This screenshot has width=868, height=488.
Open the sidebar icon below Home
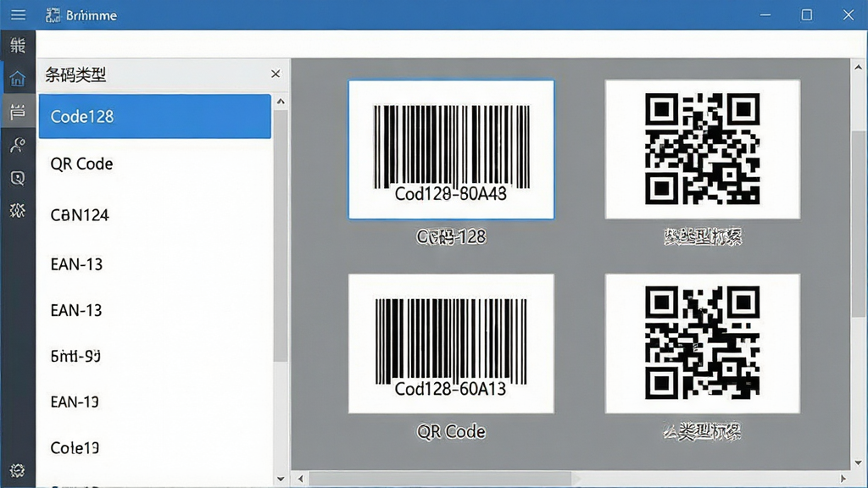coord(18,112)
